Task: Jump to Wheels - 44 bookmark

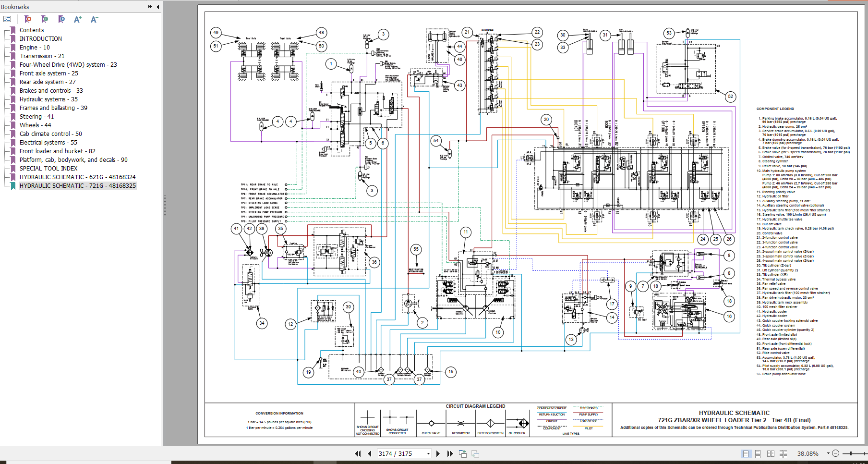Action: point(35,125)
